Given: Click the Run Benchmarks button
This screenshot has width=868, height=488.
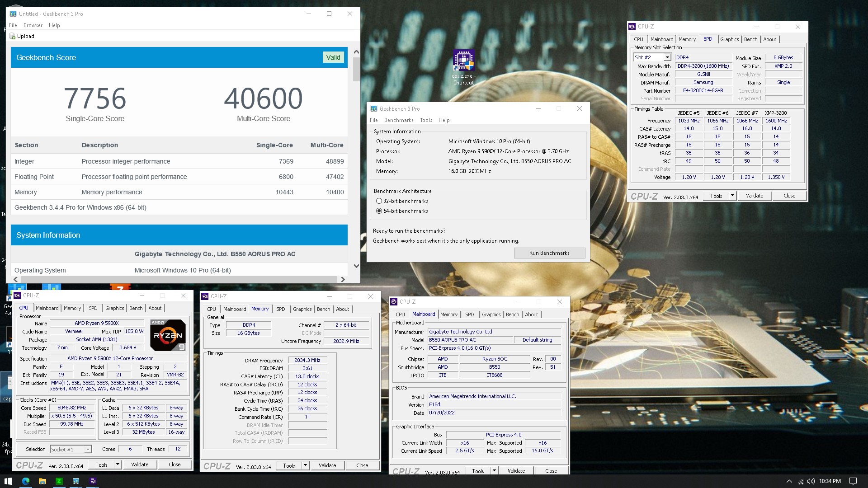Looking at the screenshot, I should pyautogui.click(x=549, y=253).
